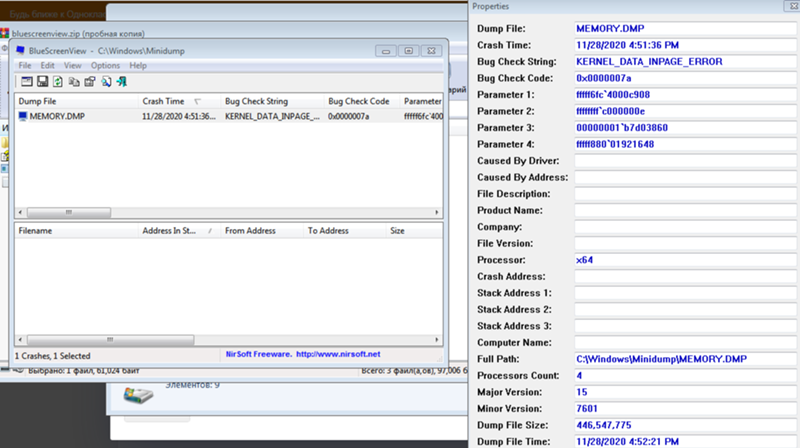
Task: Click the Processor x64 field
Action: click(x=685, y=260)
